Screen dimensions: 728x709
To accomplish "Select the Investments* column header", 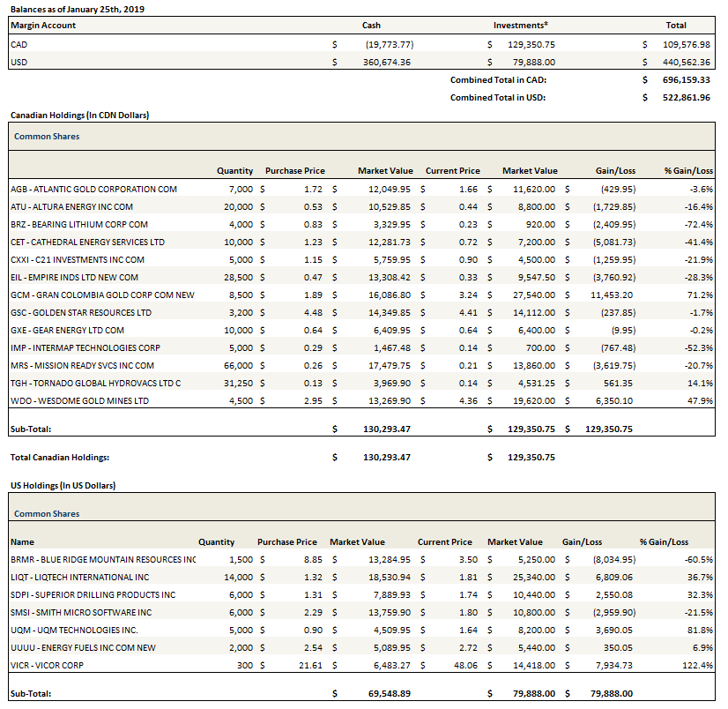I will click(518, 26).
